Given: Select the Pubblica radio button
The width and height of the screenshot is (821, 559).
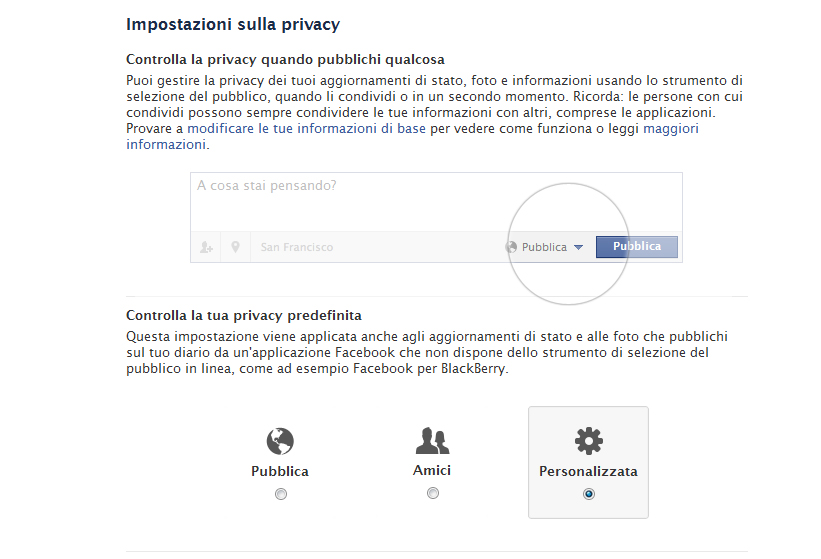Looking at the screenshot, I should (281, 494).
